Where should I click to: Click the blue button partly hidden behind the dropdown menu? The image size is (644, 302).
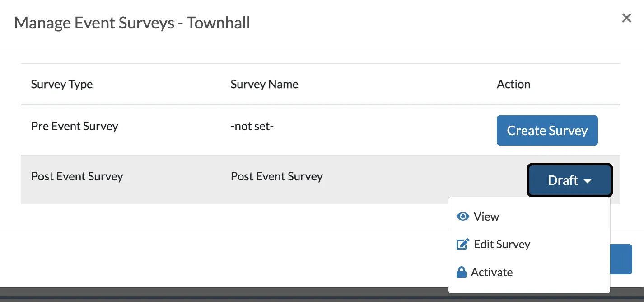pyautogui.click(x=621, y=260)
